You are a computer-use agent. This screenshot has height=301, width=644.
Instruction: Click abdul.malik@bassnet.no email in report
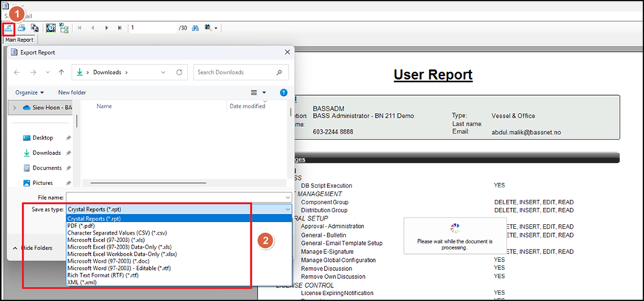(x=526, y=133)
